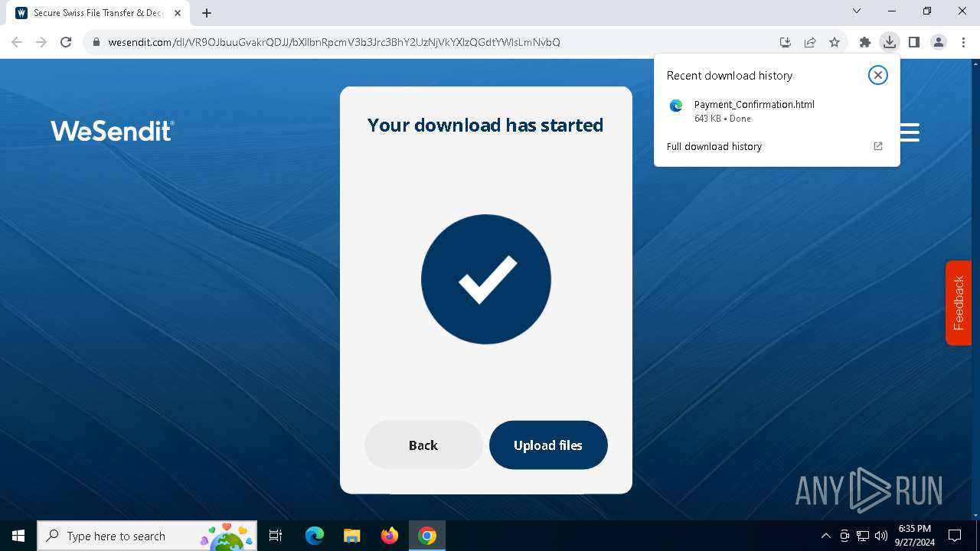Image resolution: width=980 pixels, height=551 pixels.
Task: Click the network tray icon
Action: tap(863, 536)
